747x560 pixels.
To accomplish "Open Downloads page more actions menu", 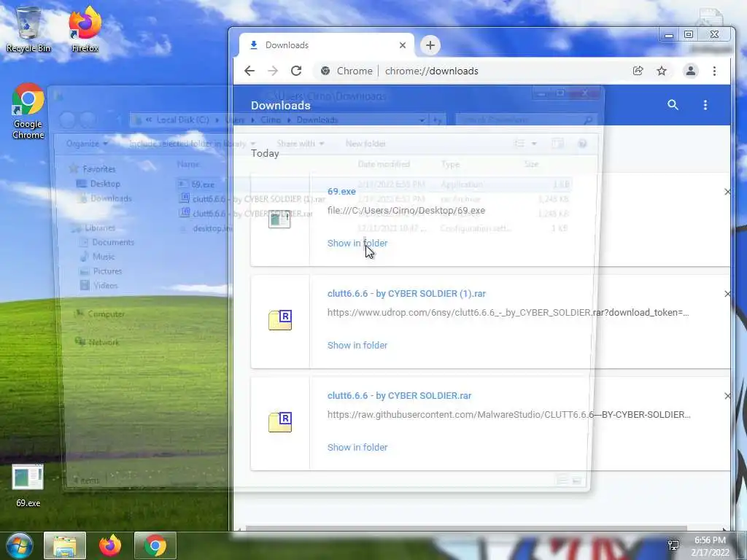I will click(705, 105).
